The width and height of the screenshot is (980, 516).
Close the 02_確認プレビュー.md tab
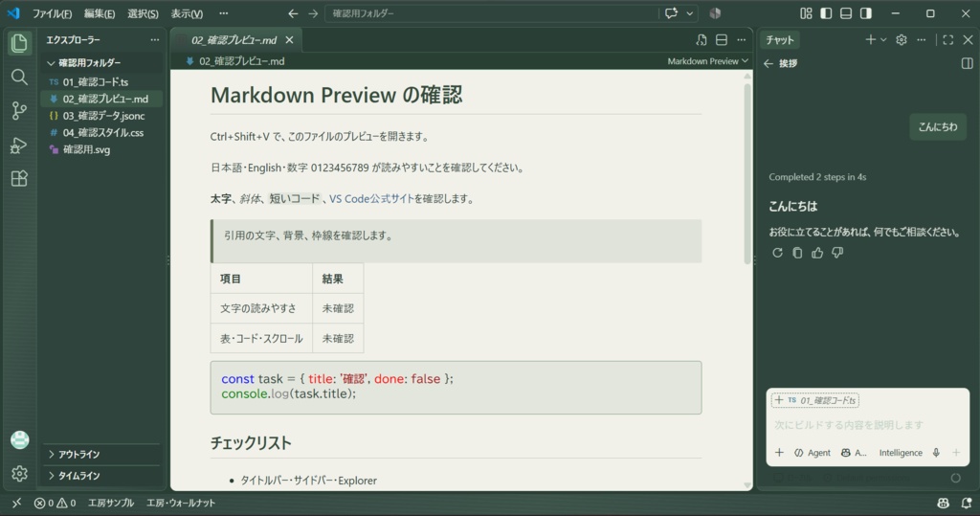point(289,40)
